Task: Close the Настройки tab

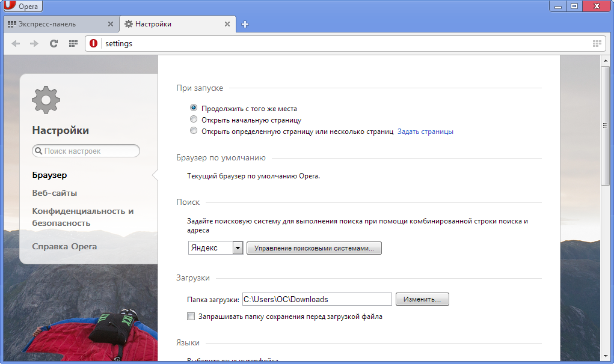Action: pyautogui.click(x=227, y=24)
